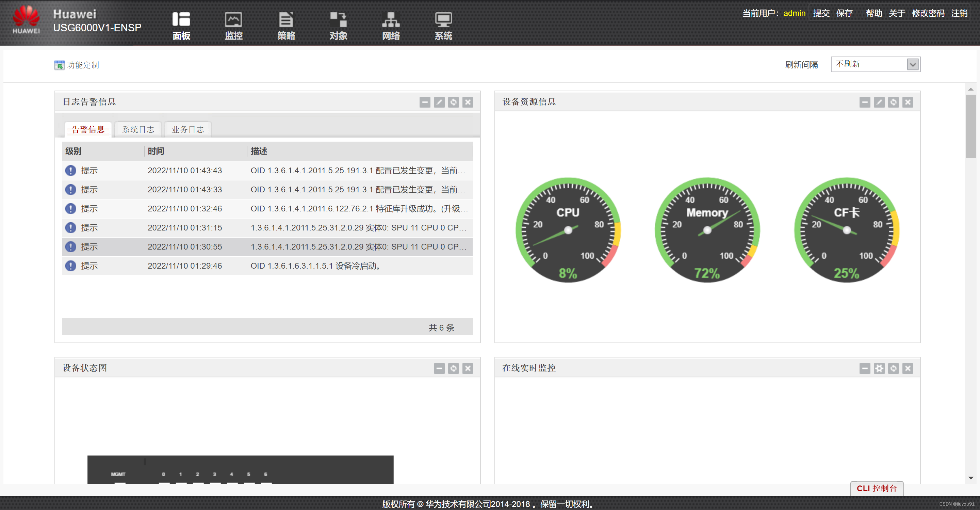Click the 保存 save link
The width and height of the screenshot is (980, 510).
pos(844,13)
